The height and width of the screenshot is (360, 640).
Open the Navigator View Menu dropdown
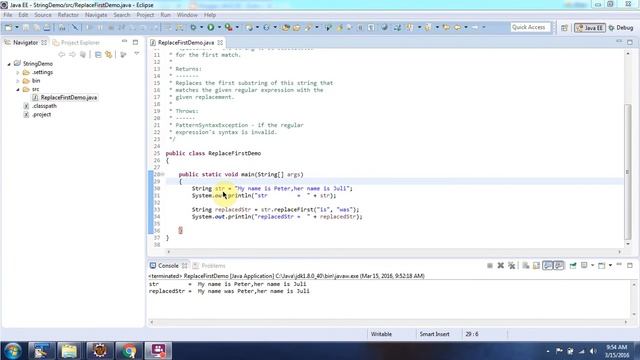tap(137, 54)
